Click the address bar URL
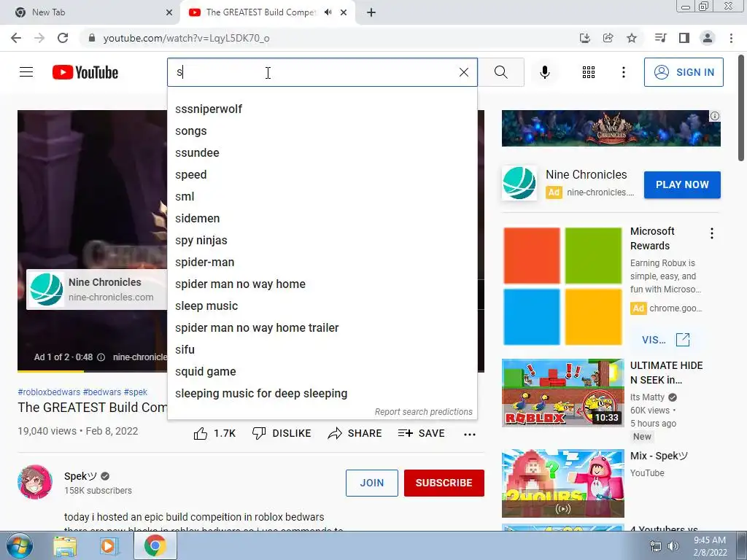This screenshot has width=747, height=560. (186, 38)
